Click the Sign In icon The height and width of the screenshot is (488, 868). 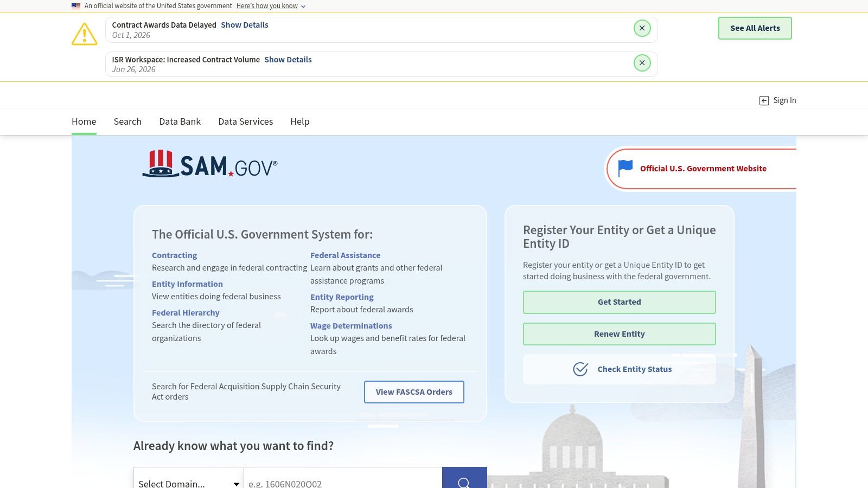[764, 100]
